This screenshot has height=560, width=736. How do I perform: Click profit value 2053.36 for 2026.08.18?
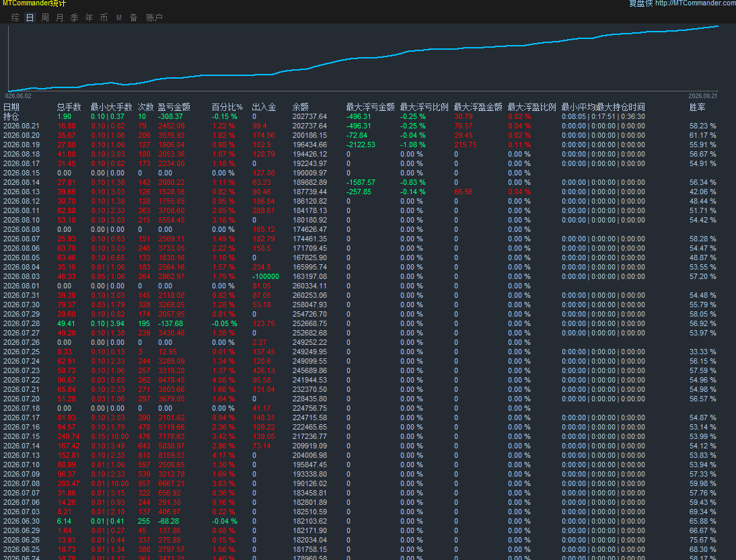pyautogui.click(x=172, y=154)
